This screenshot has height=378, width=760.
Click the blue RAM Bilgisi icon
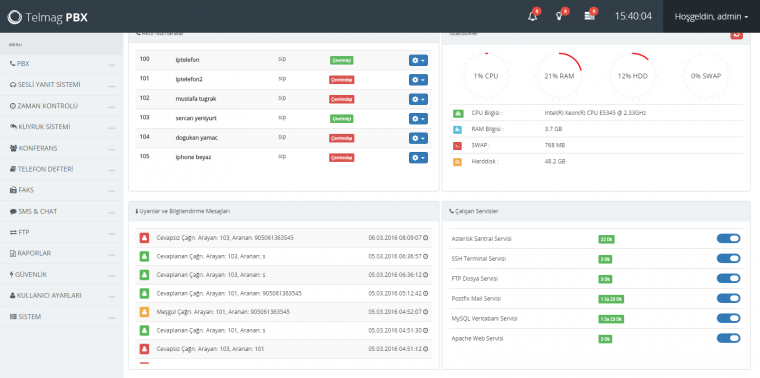pyautogui.click(x=458, y=129)
